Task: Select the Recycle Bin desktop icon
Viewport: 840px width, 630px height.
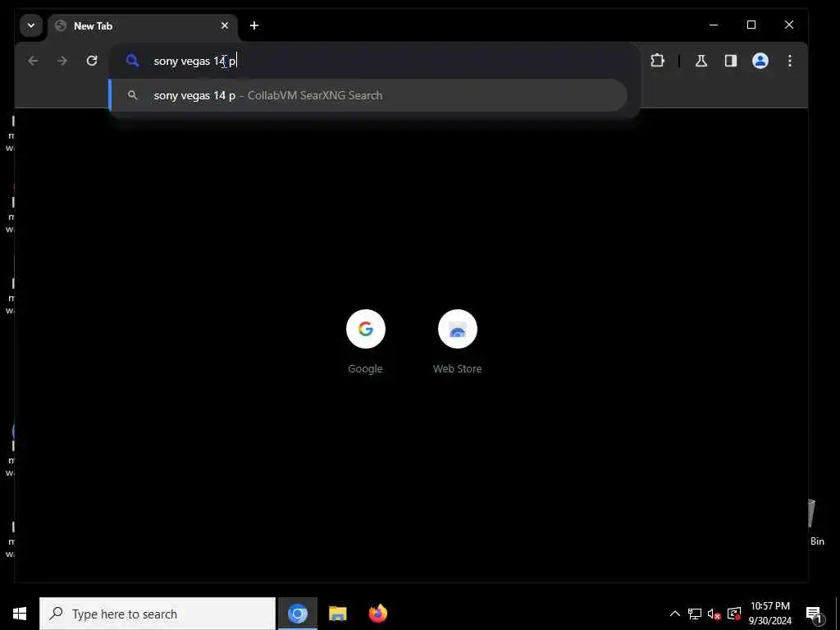Action: [816, 523]
